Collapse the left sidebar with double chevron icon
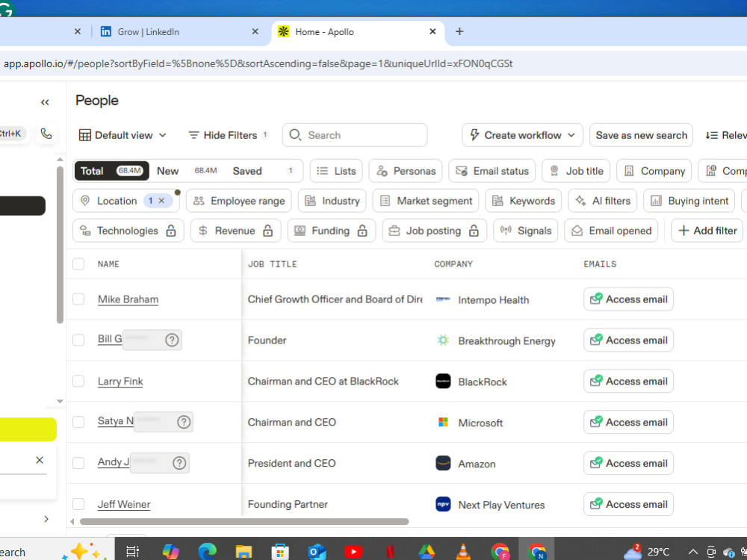747x560 pixels. point(45,102)
